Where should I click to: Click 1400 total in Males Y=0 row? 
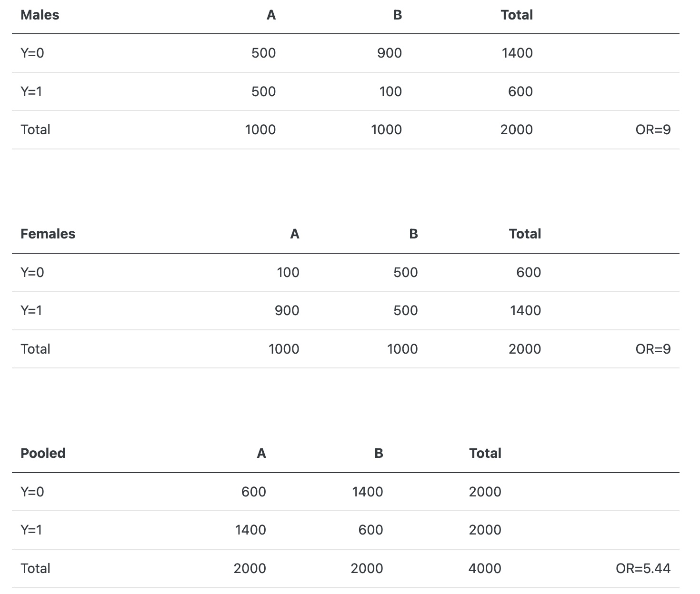[517, 53]
